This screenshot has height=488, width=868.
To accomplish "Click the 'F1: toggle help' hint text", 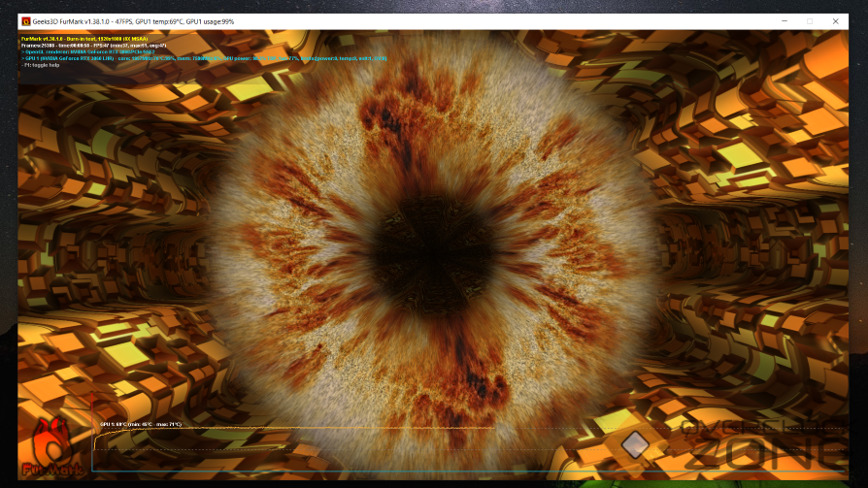I will [x=41, y=65].
